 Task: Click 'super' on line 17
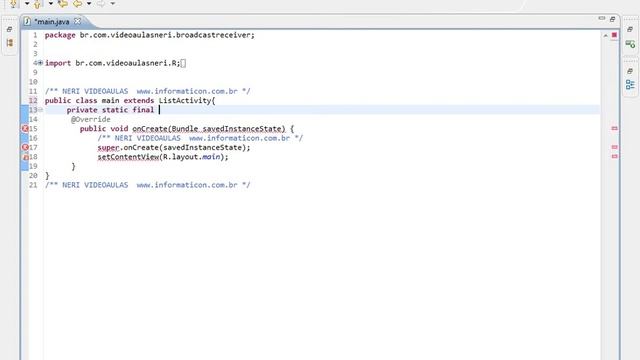[108, 148]
